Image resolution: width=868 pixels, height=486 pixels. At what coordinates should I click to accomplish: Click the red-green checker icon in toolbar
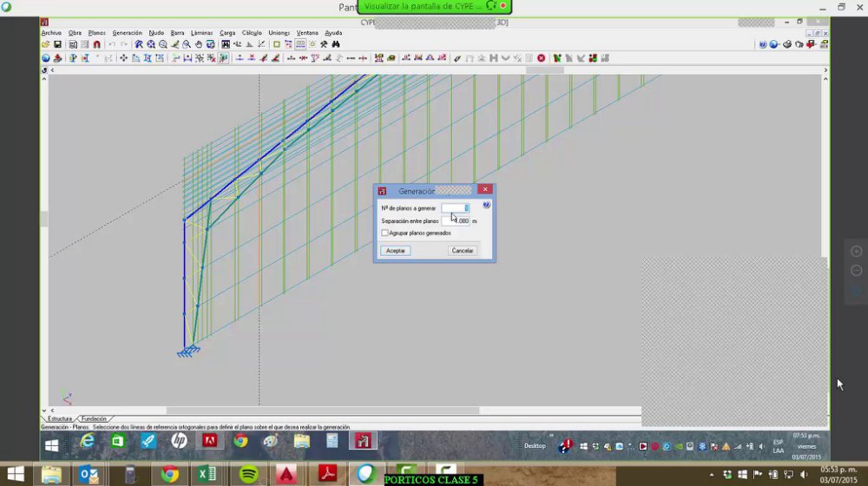(593, 58)
